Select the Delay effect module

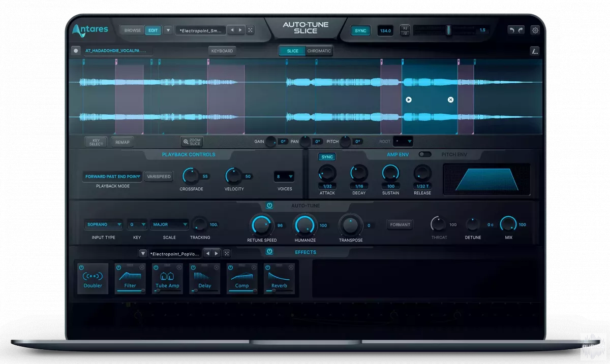205,279
